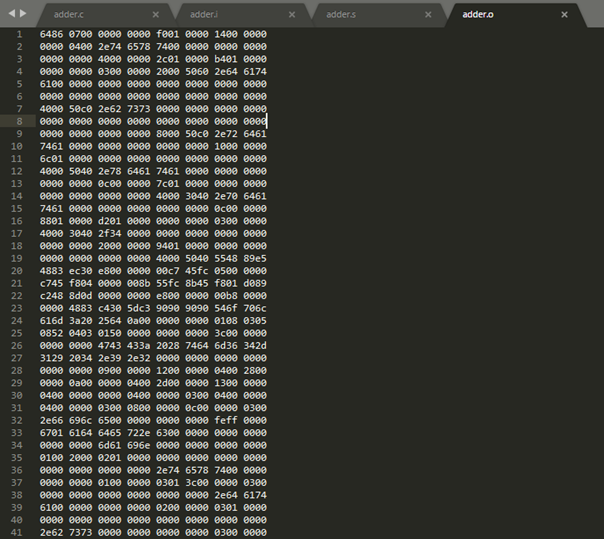Viewport: 604px width, 539px height.
Task: Switch to the adder.c tab
Action: click(69, 15)
